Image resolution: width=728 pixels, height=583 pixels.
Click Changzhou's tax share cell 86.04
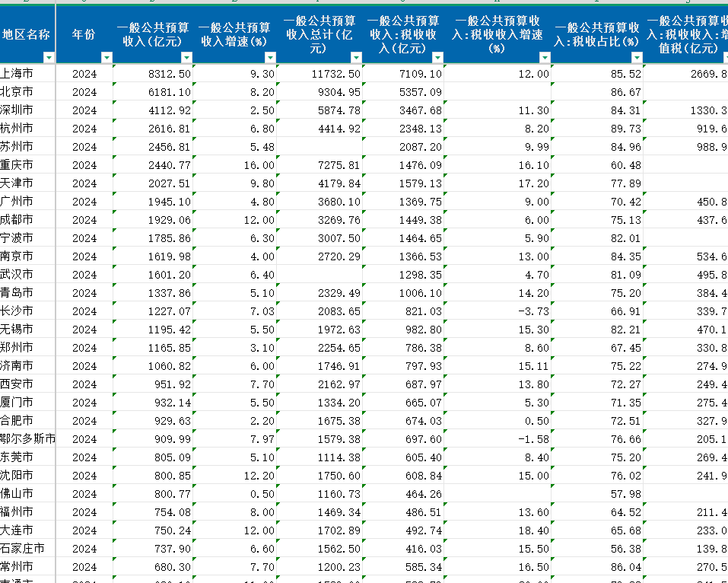(x=597, y=567)
